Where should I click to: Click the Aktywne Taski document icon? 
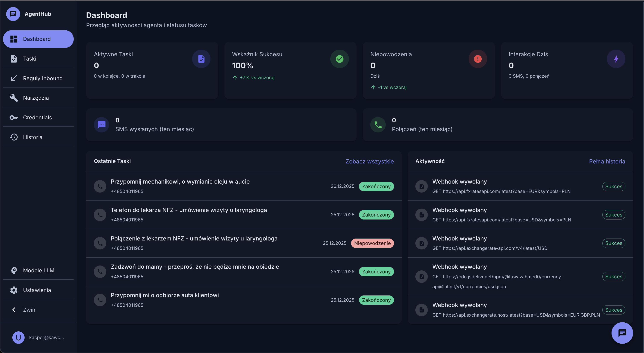point(201,59)
